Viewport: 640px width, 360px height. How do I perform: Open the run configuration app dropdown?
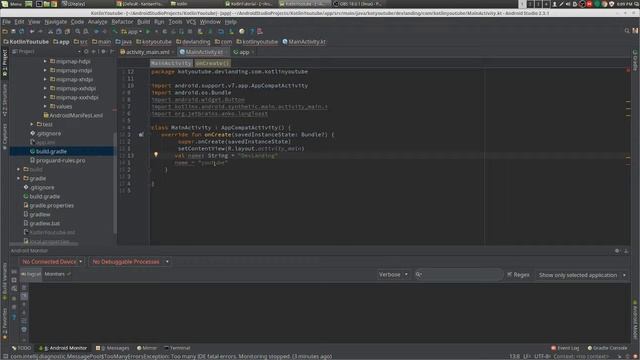[x=132, y=31]
